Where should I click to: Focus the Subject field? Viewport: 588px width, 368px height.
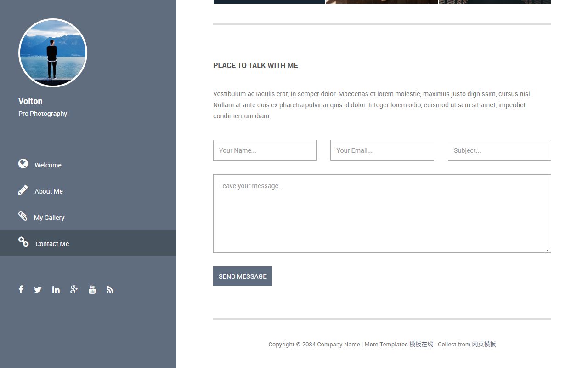[x=499, y=150]
